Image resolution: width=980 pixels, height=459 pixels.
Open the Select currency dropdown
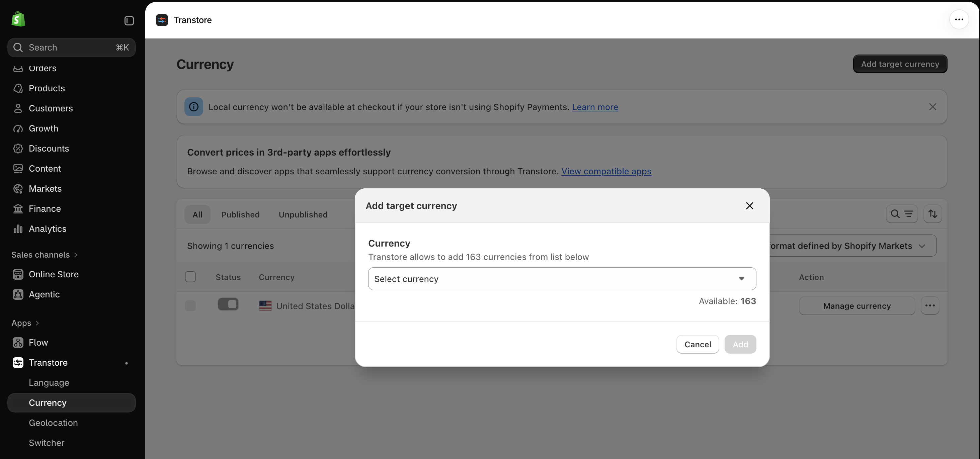pyautogui.click(x=562, y=279)
